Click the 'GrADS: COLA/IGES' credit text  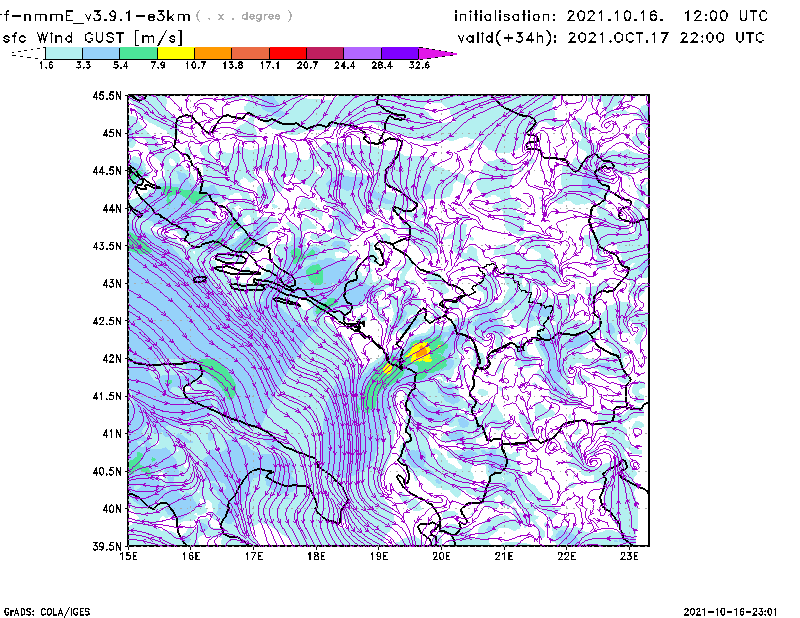[47, 612]
